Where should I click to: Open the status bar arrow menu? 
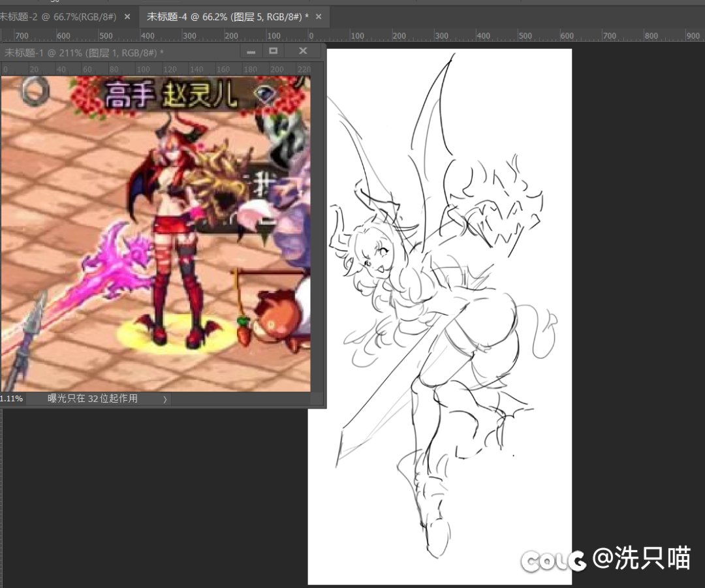165,399
